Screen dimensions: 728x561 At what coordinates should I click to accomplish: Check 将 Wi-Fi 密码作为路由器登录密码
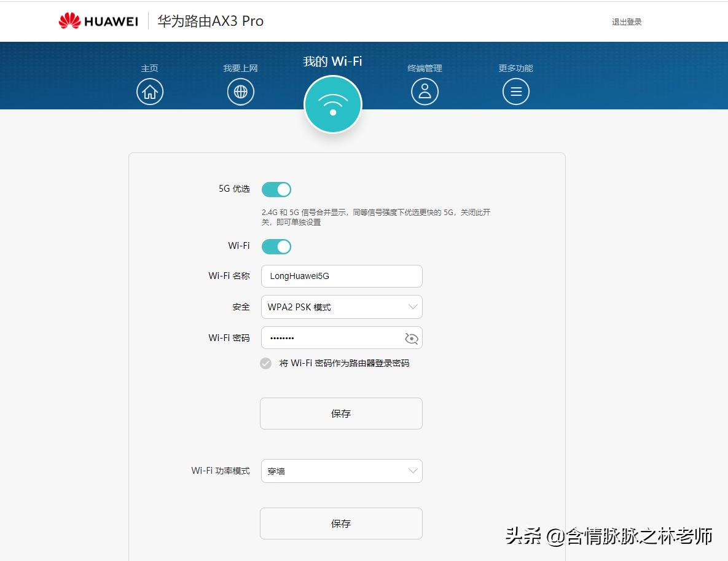[x=265, y=363]
